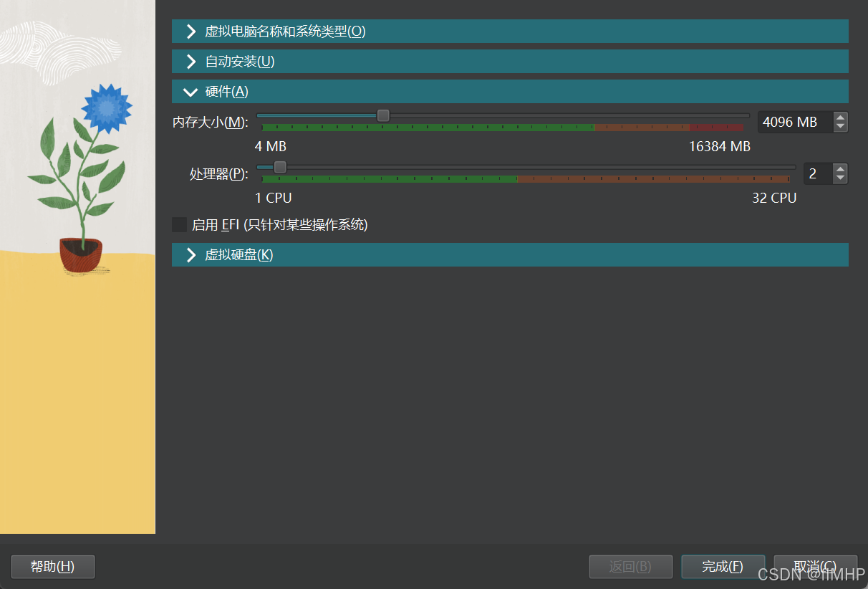868x589 pixels.
Task: Decrease memory size with down arrow
Action: click(x=841, y=127)
